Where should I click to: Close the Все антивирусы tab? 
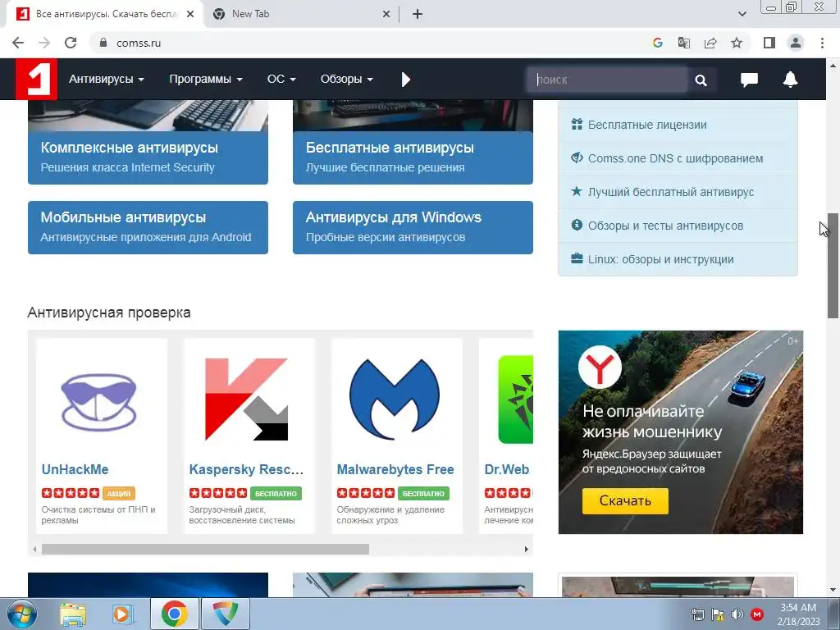(x=190, y=14)
